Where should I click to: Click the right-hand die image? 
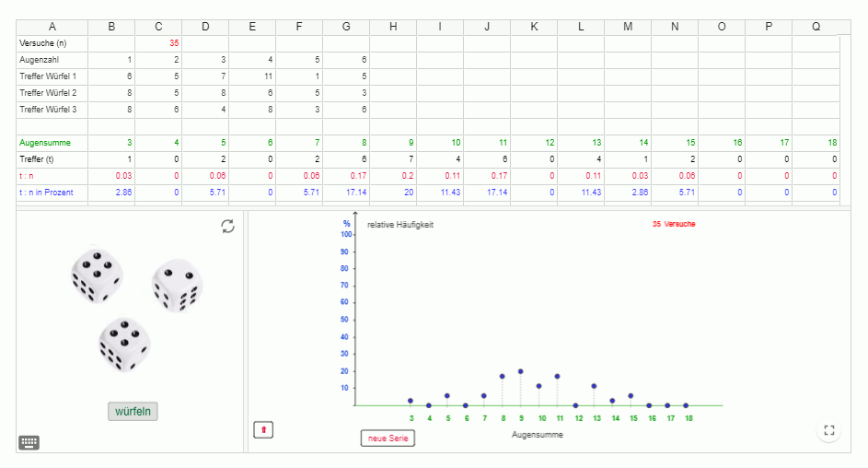(178, 285)
